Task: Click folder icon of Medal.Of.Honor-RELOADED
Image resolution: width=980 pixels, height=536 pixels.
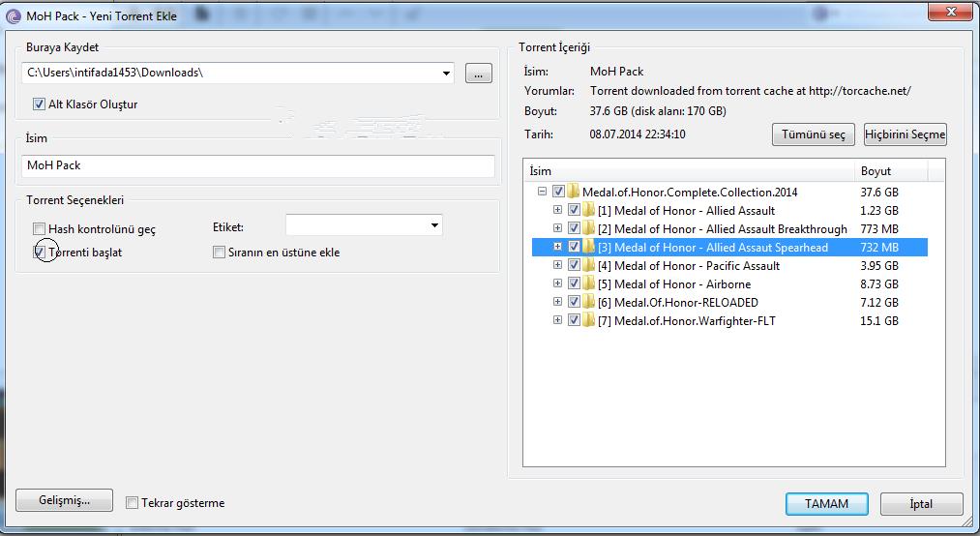Action: (x=589, y=303)
